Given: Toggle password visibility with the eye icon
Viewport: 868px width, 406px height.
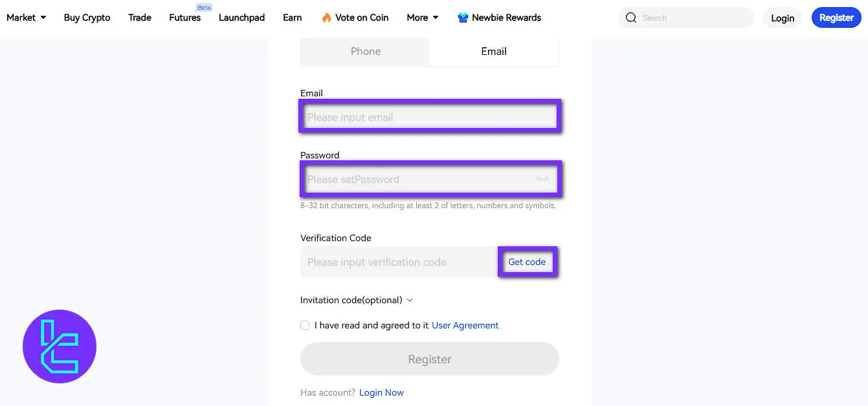Looking at the screenshot, I should point(542,179).
